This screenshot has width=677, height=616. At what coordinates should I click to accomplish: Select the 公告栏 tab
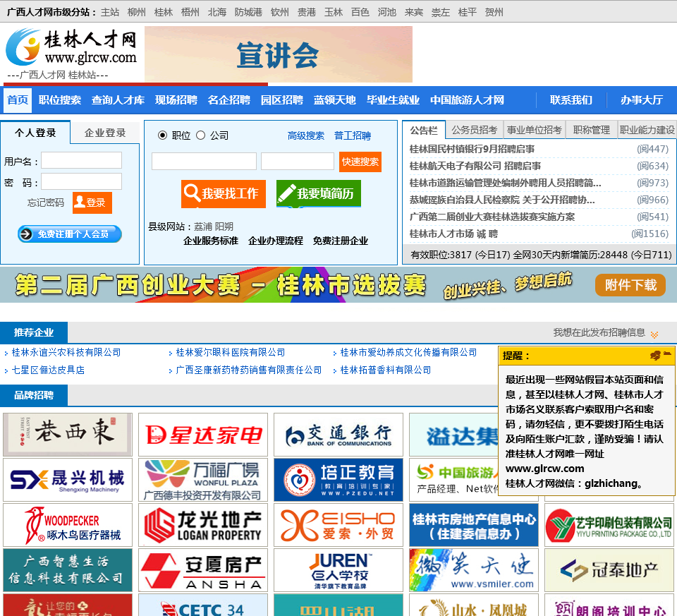[424, 131]
